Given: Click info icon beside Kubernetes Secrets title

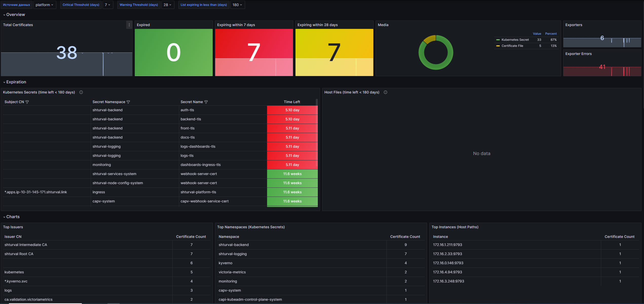Looking at the screenshot, I should point(81,92).
